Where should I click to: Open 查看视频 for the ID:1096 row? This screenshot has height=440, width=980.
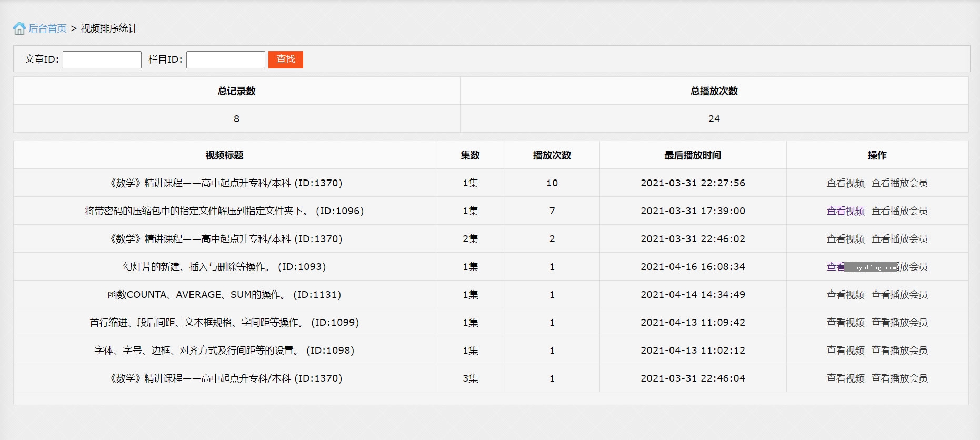(845, 211)
